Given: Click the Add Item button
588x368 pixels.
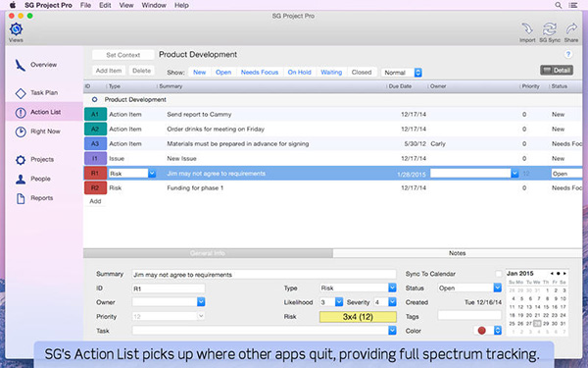Looking at the screenshot, I should 109,71.
